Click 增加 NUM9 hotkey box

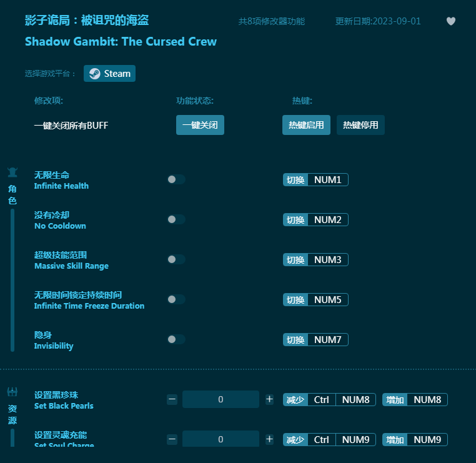point(415,440)
